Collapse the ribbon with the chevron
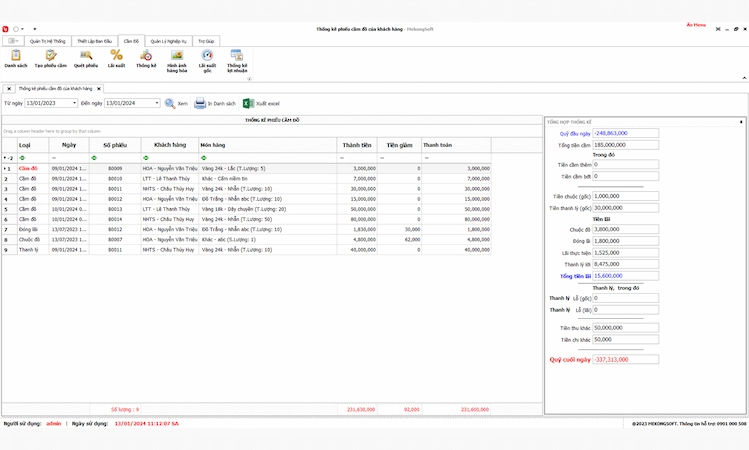The height and width of the screenshot is (450, 749). click(744, 78)
